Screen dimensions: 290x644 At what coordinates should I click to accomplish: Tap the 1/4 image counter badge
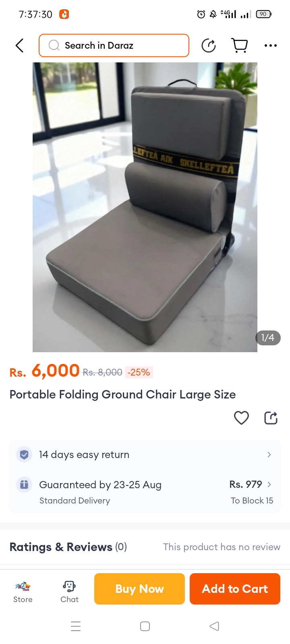tap(268, 338)
